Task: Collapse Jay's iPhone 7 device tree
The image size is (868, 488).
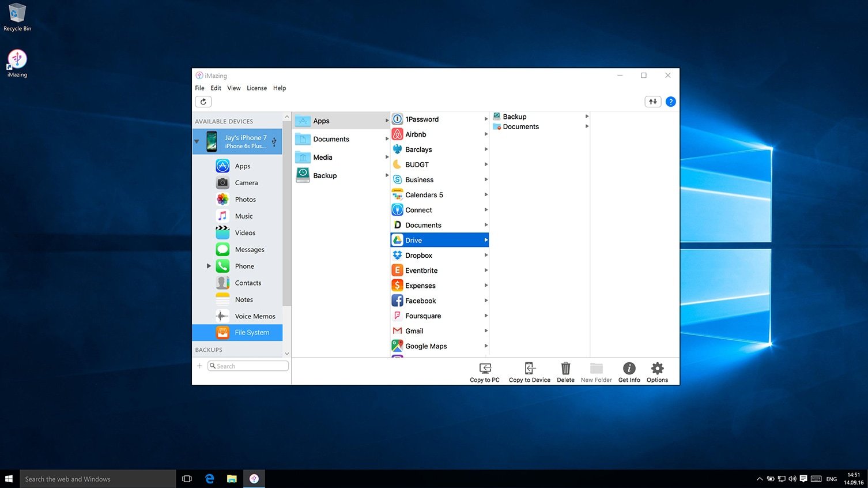Action: pos(197,141)
